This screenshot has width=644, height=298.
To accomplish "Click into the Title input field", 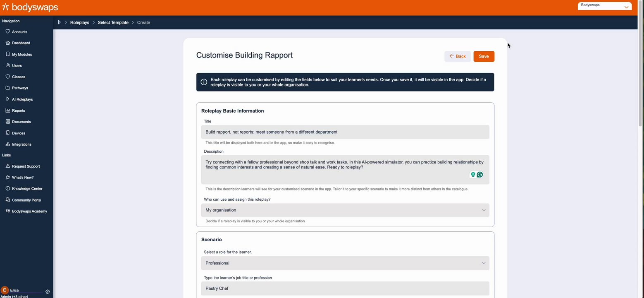I will click(345, 132).
